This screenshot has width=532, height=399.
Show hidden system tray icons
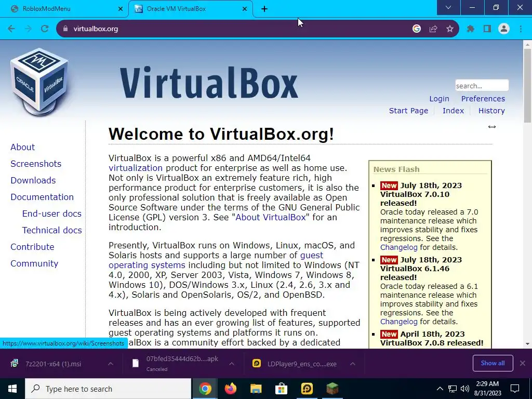440,389
